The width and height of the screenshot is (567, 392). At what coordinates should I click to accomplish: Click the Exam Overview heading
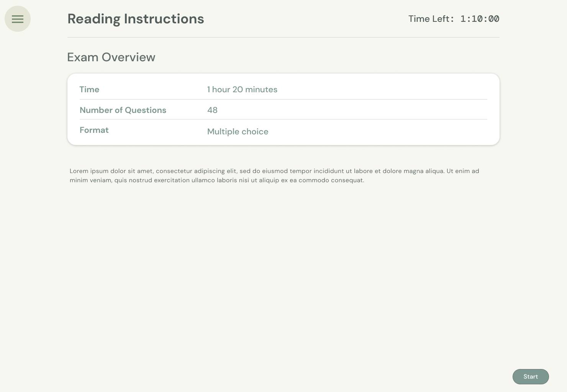click(111, 57)
